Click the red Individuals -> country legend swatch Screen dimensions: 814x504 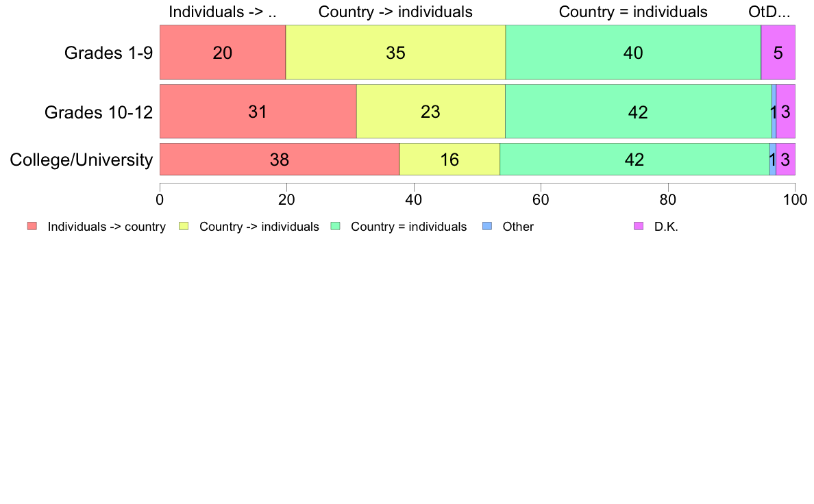(32, 226)
